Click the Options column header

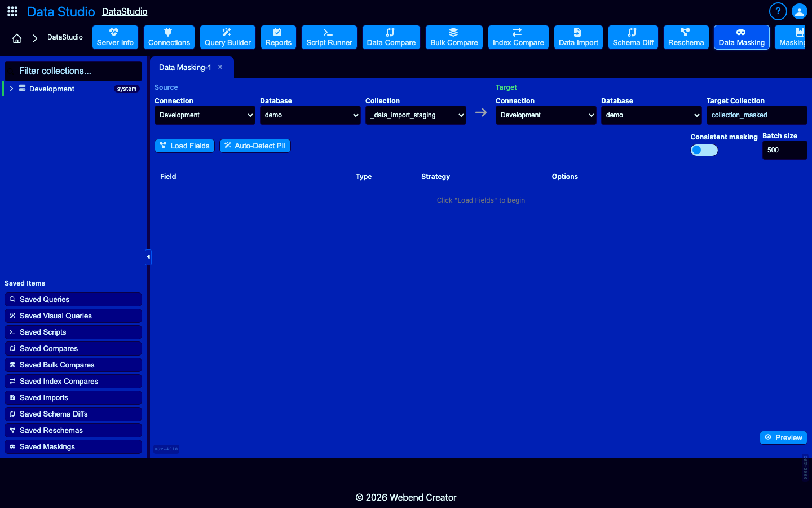coord(565,177)
